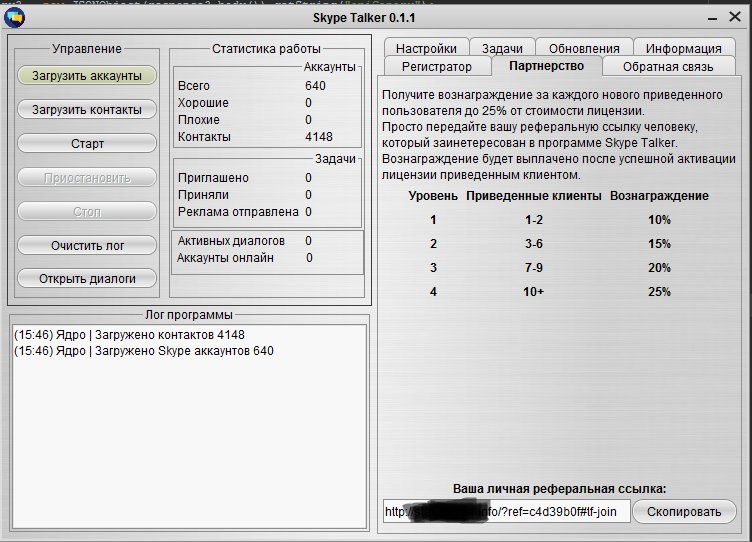
Task: Open the Регистратор tab
Action: pyautogui.click(x=437, y=67)
